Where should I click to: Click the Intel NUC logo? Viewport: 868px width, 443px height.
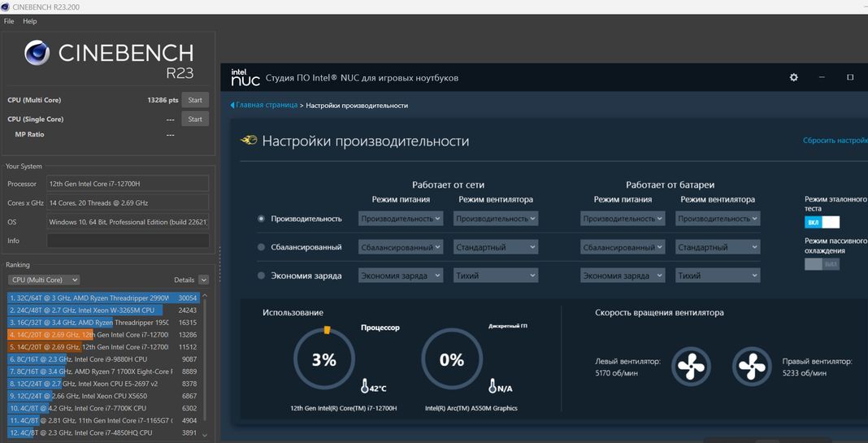click(x=245, y=77)
